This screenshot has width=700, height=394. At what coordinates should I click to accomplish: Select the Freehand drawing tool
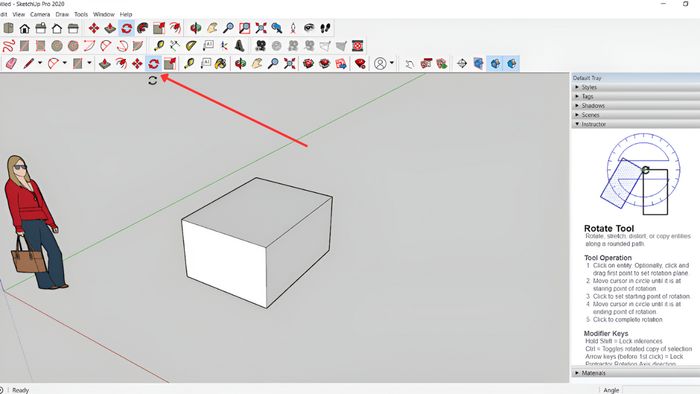tap(8, 46)
